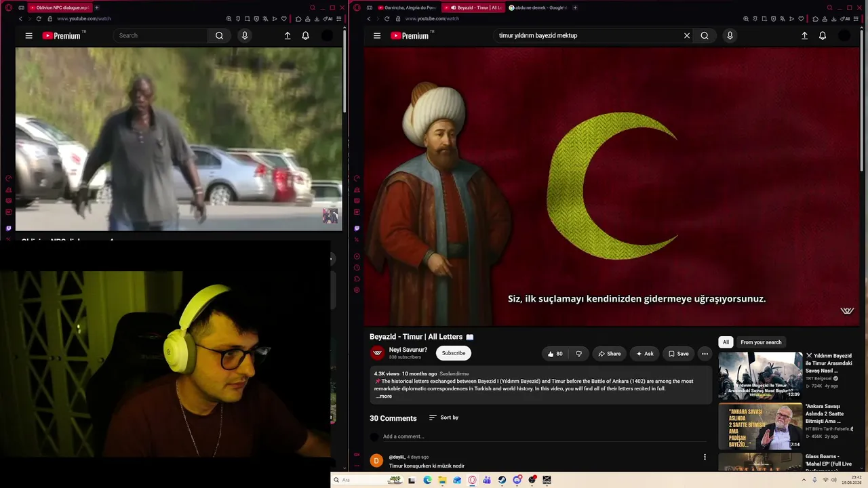
Task: Click the Share button under the video
Action: click(x=609, y=354)
